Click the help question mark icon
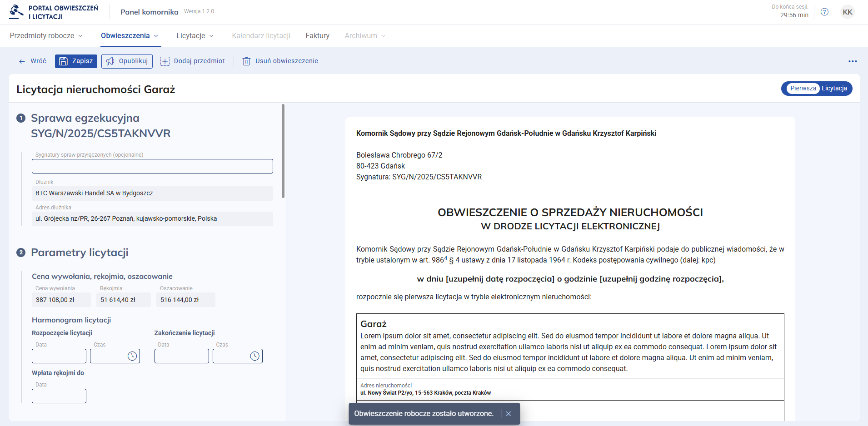This screenshot has height=426, width=868. pyautogui.click(x=824, y=12)
